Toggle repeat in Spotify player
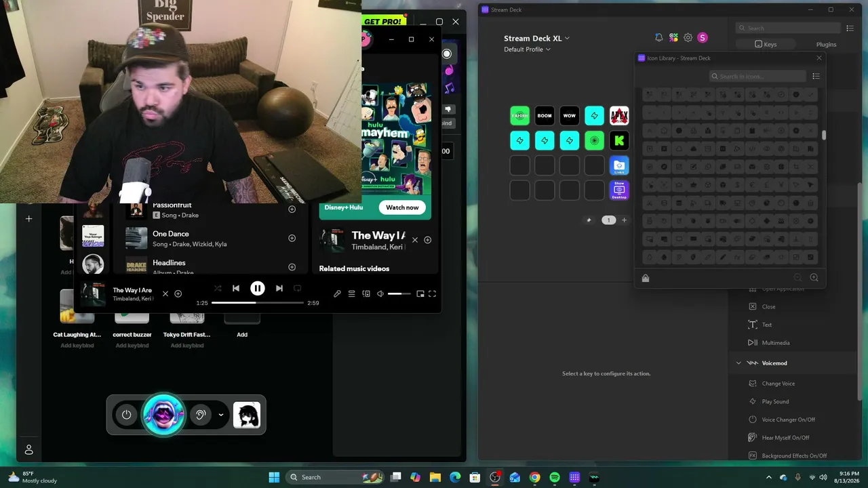Image resolution: width=868 pixels, height=488 pixels. point(297,288)
